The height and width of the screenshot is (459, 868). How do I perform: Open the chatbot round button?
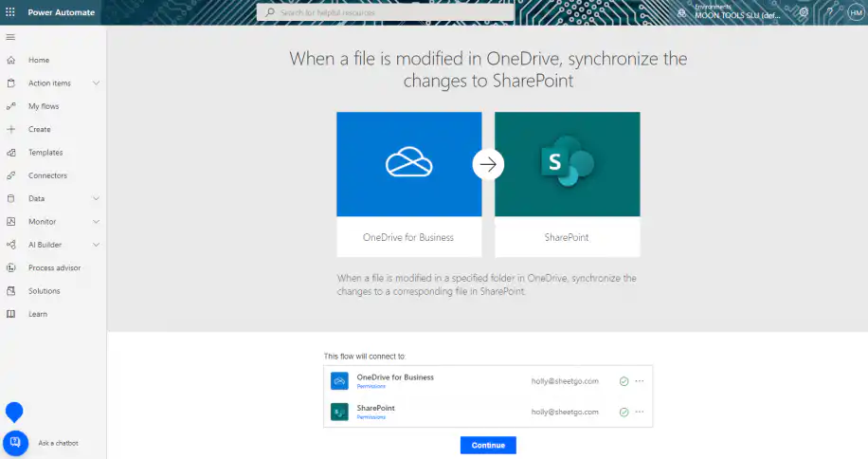point(15,443)
